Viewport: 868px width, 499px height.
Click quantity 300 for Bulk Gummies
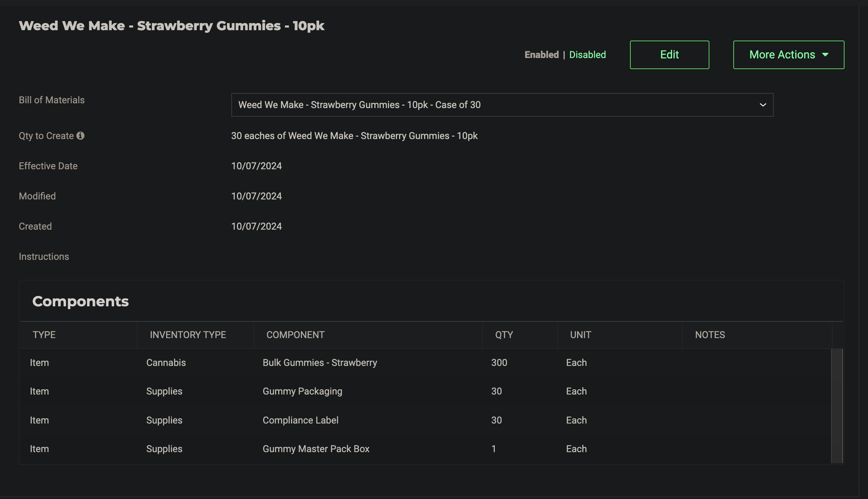point(499,363)
